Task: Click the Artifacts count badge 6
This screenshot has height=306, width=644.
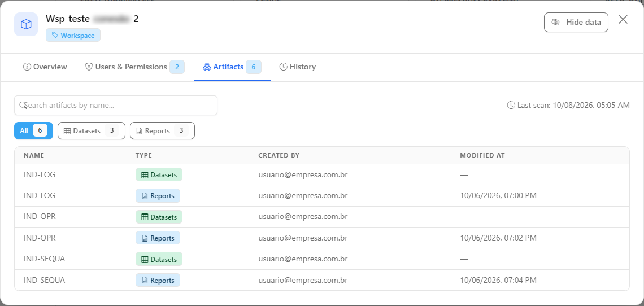Action: click(254, 67)
